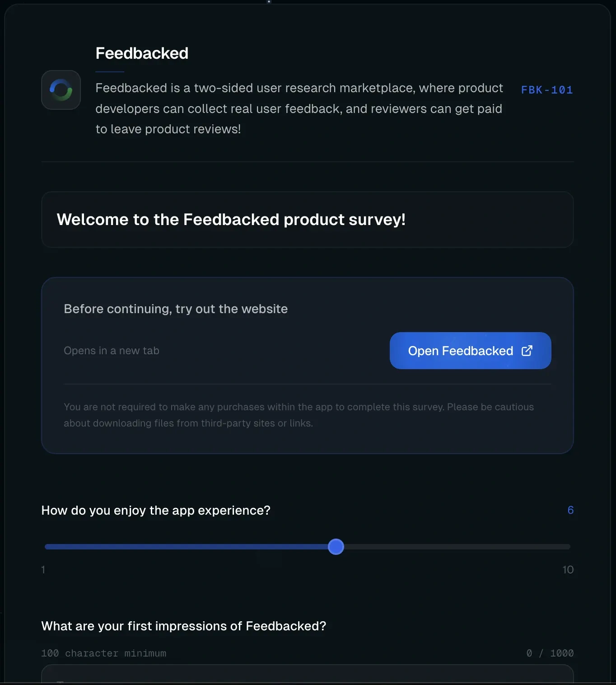Click the external-link arrow icon inside the blue button
The height and width of the screenshot is (685, 616).
point(527,351)
